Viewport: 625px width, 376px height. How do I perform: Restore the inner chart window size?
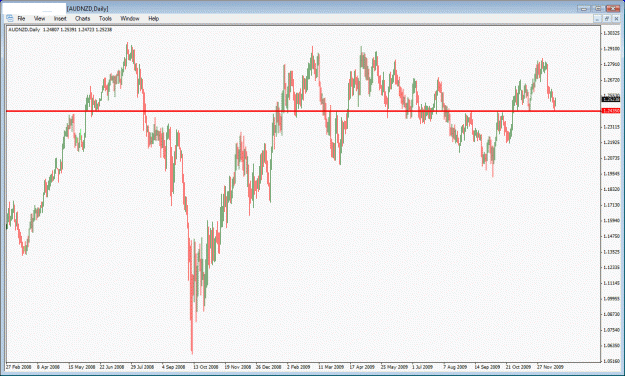click(x=606, y=19)
